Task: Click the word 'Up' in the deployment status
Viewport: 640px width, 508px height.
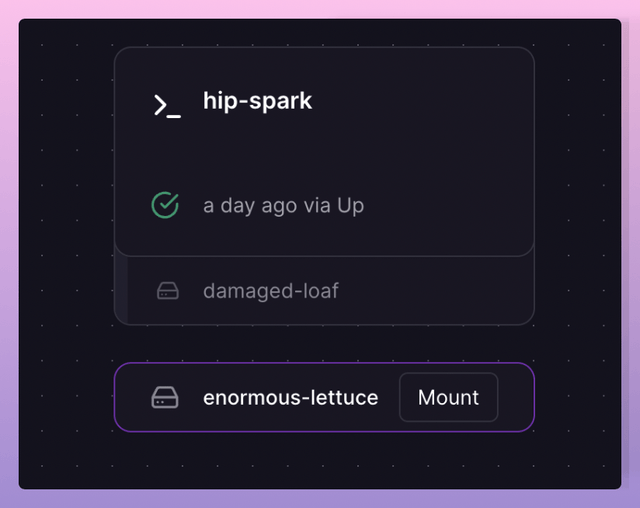Action: [x=350, y=206]
